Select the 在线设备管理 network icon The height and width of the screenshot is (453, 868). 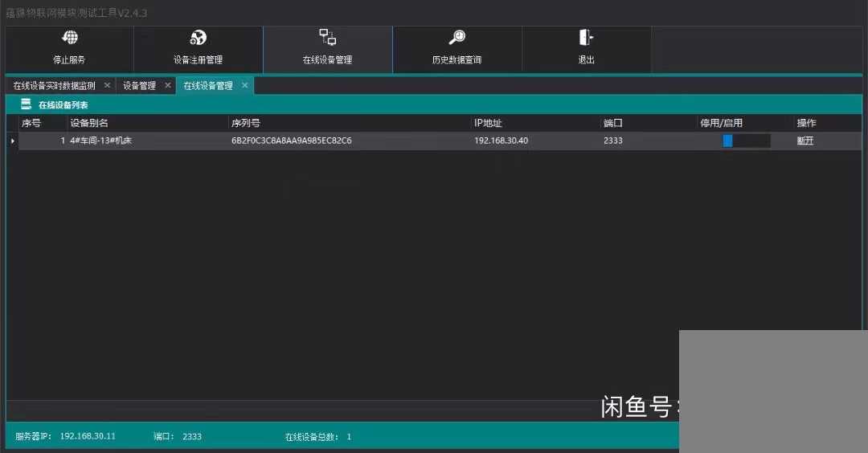coord(327,37)
